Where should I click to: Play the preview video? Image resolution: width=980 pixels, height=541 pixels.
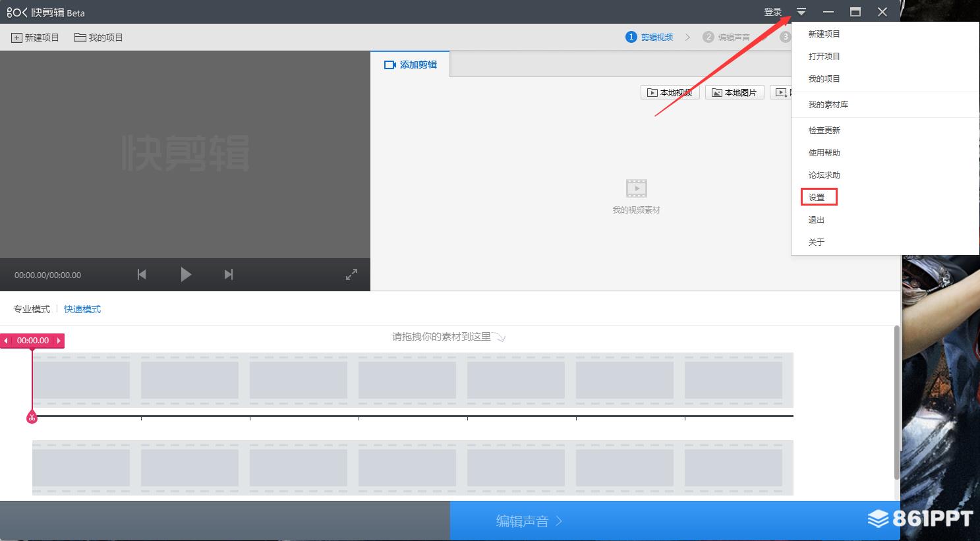[186, 274]
